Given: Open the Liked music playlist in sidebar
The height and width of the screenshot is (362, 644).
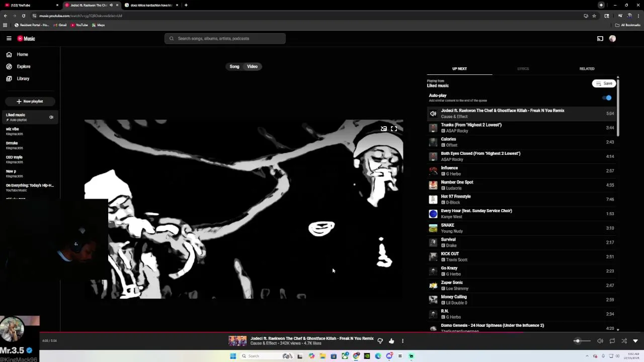Looking at the screenshot, I should [x=30, y=117].
